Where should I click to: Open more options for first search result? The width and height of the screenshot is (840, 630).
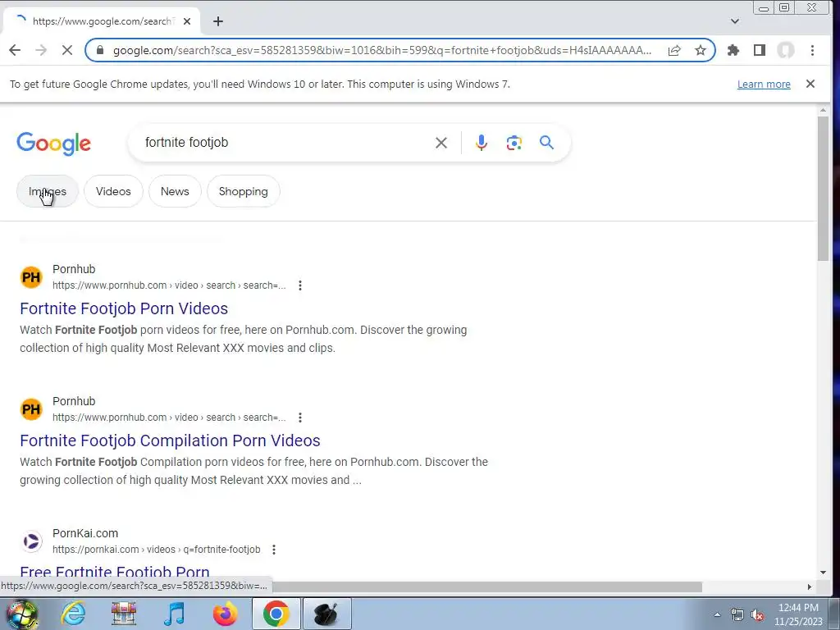(300, 285)
